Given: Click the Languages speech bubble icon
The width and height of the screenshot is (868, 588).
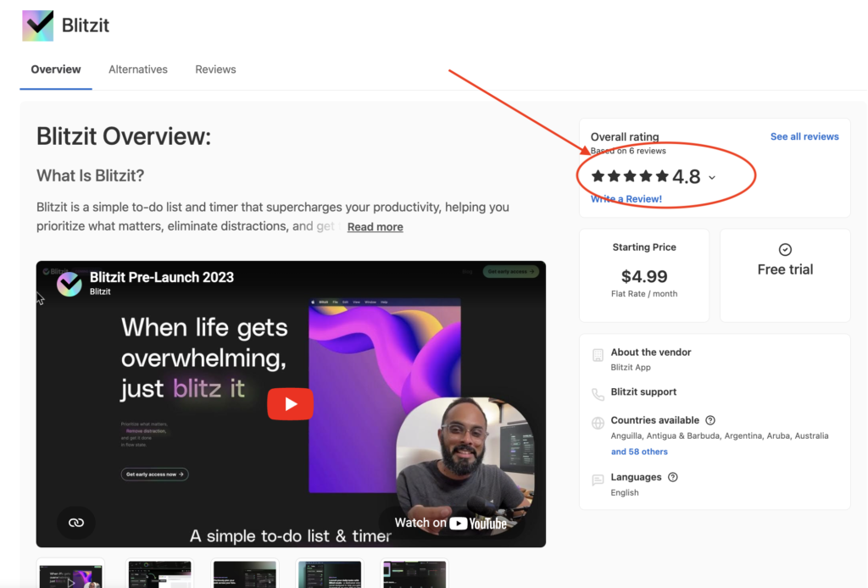Looking at the screenshot, I should [x=598, y=480].
